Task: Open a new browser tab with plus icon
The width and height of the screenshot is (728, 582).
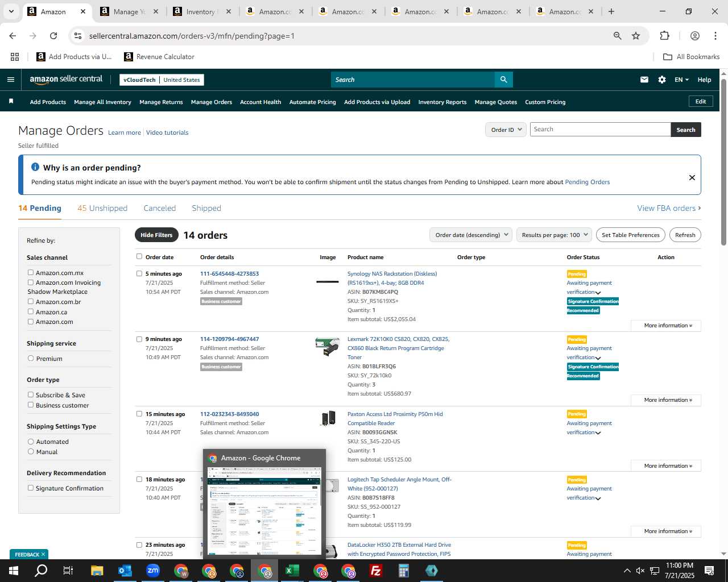Action: pyautogui.click(x=611, y=11)
